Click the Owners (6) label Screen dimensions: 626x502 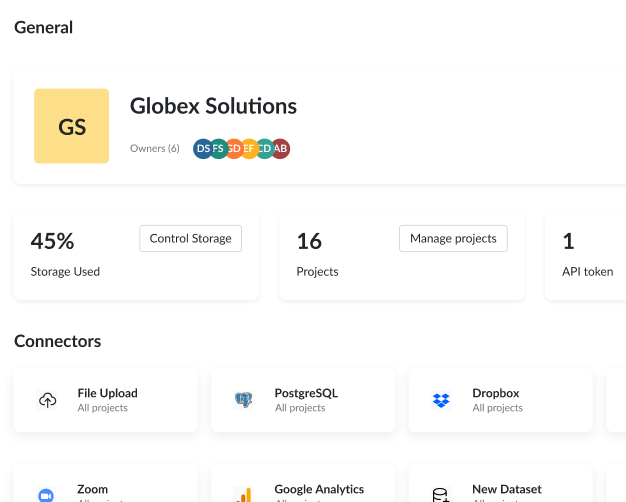(155, 149)
